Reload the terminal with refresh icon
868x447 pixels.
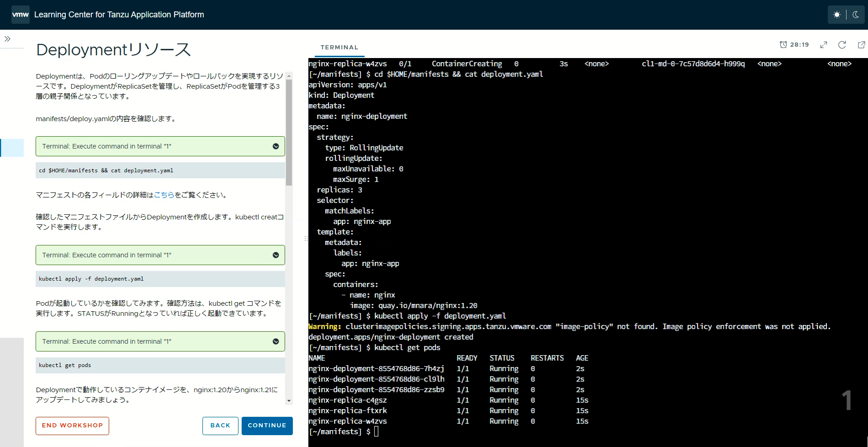842,44
